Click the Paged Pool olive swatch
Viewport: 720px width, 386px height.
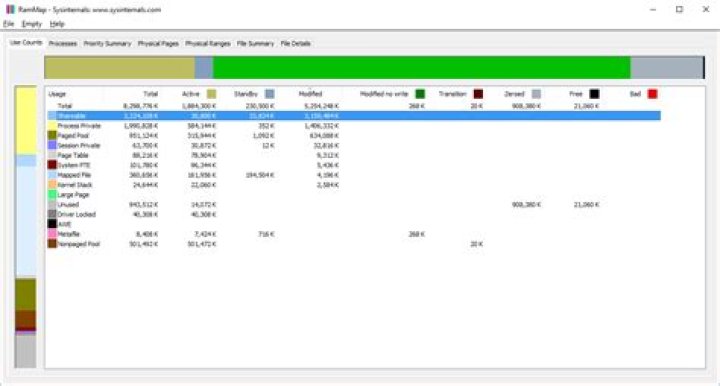52,135
